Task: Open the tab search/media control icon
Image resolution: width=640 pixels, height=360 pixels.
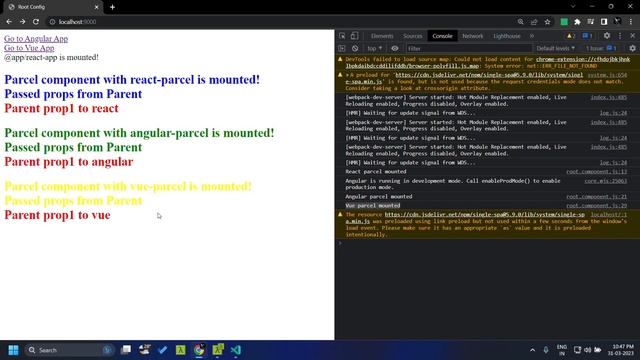Action: click(591, 22)
